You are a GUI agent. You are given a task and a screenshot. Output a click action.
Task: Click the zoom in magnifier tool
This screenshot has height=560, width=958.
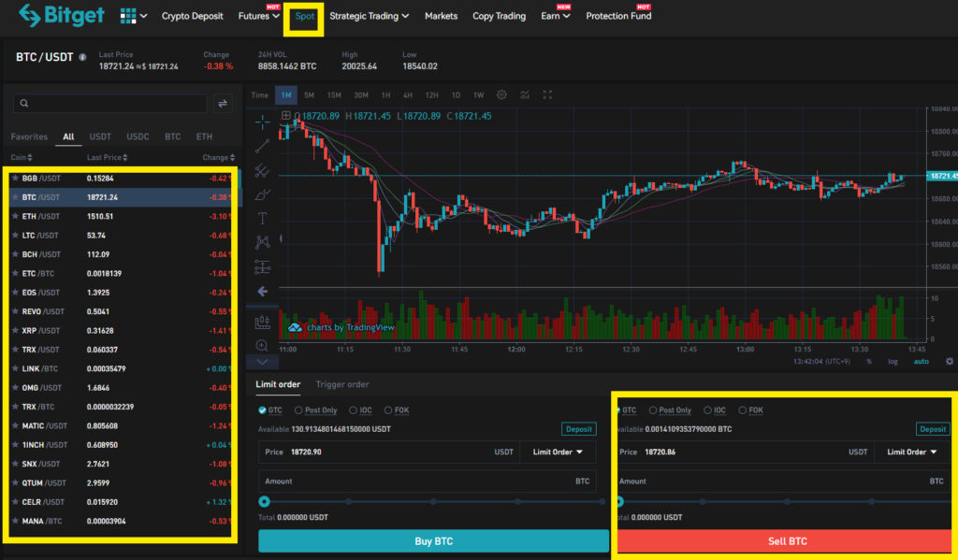[x=262, y=346]
